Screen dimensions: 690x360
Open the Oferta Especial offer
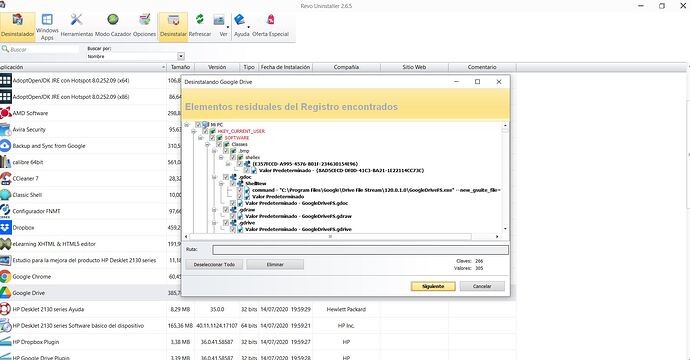(270, 26)
